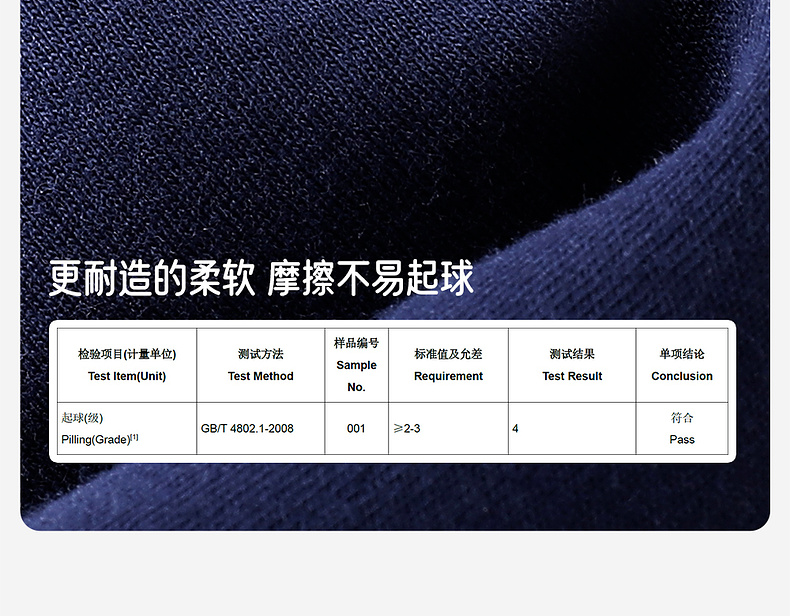Click the Requirement header cell
Image resolution: width=790 pixels, height=616 pixels.
pos(448,365)
